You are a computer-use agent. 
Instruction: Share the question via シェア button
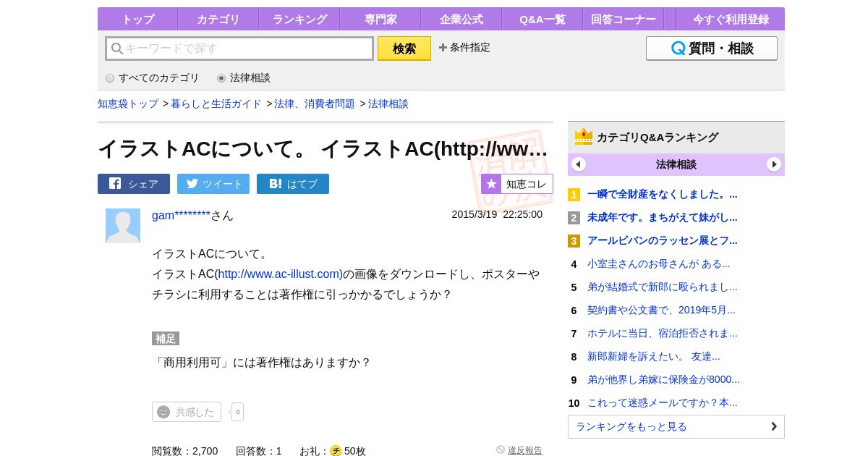[x=134, y=184]
